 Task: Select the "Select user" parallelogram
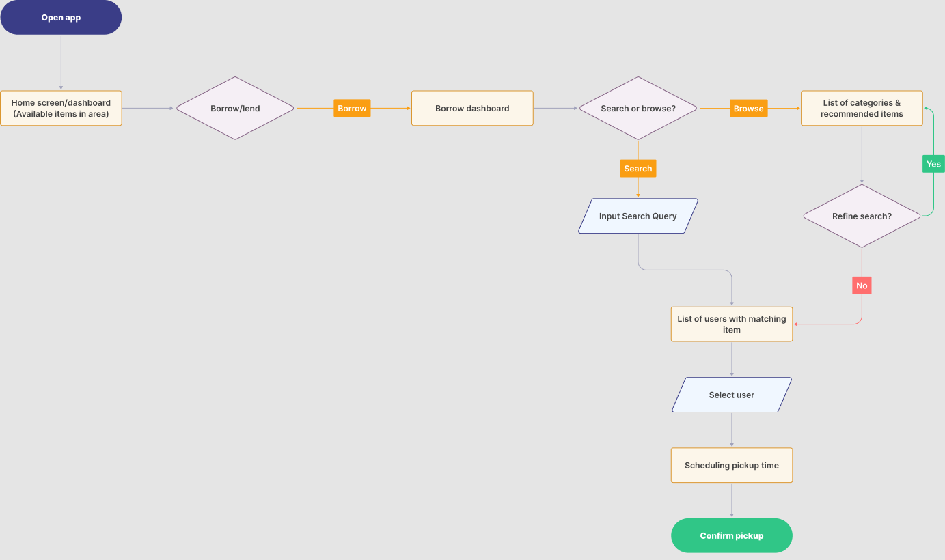[x=732, y=395]
